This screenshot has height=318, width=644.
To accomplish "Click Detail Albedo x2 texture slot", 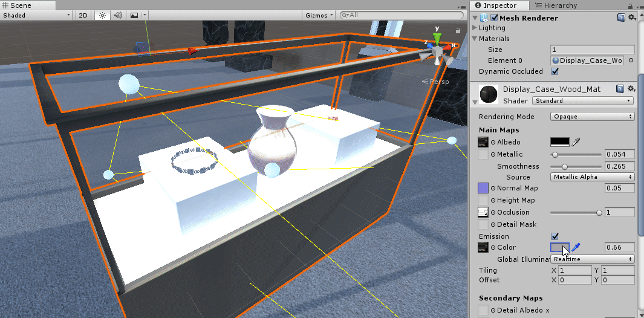I will pyautogui.click(x=483, y=310).
